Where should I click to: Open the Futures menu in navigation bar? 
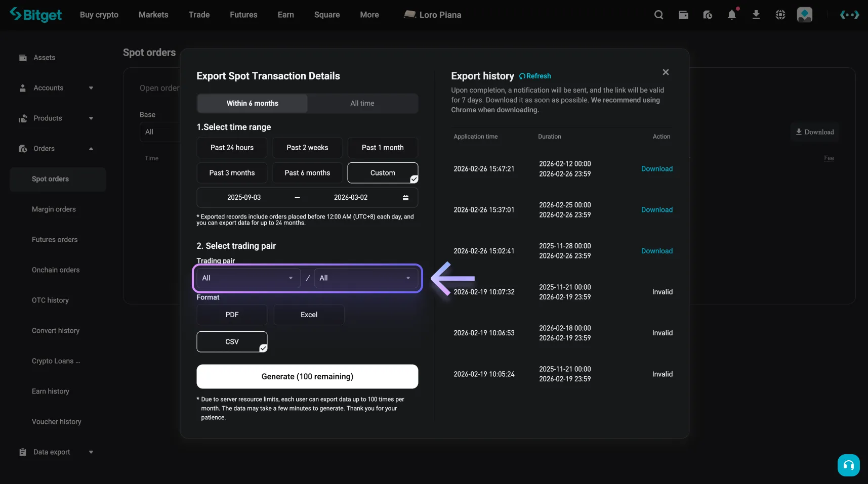tap(243, 15)
